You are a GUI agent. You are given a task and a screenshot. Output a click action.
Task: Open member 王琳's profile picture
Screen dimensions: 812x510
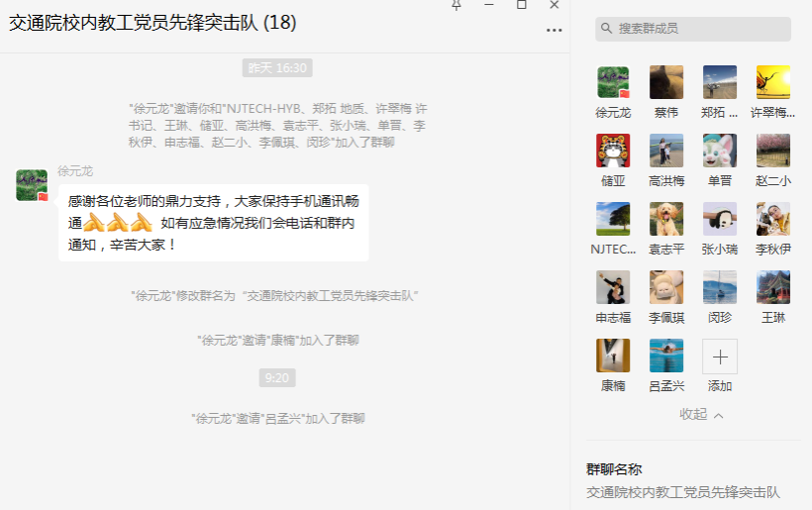pyautogui.click(x=772, y=287)
